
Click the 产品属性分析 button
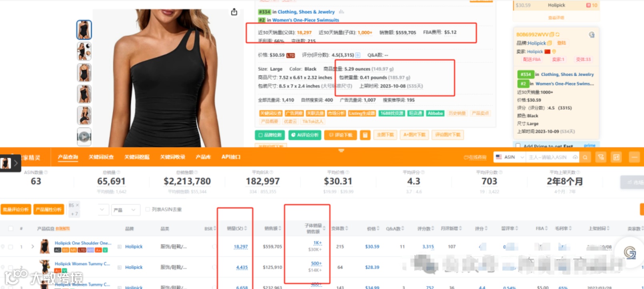pyautogui.click(x=49, y=209)
